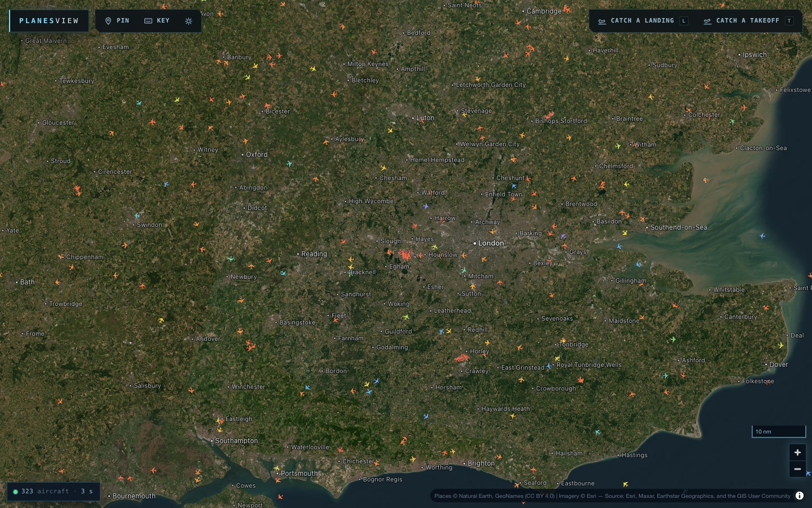Screen dimensions: 812x508
Task: Click the London map label
Action: click(x=491, y=243)
